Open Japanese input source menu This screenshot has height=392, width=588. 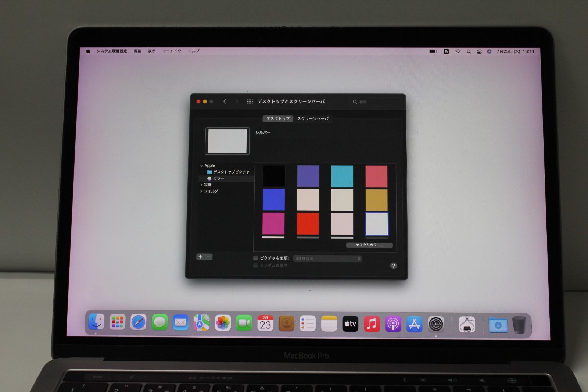point(446,51)
